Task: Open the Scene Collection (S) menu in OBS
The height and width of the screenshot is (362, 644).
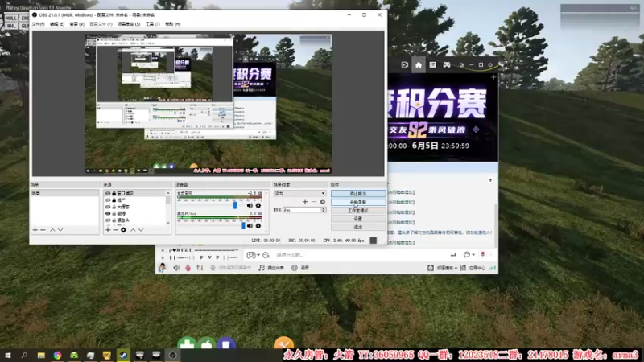Action: pyautogui.click(x=129, y=24)
